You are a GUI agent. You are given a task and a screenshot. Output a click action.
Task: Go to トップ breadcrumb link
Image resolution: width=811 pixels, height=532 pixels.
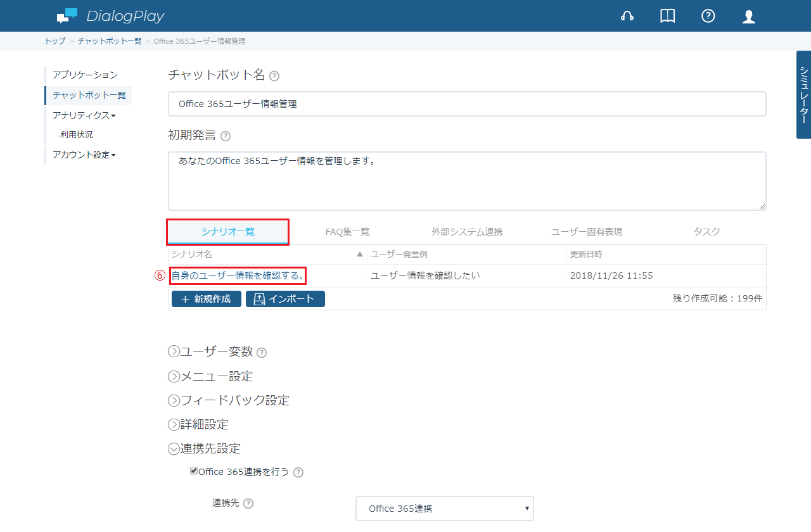pyautogui.click(x=54, y=41)
